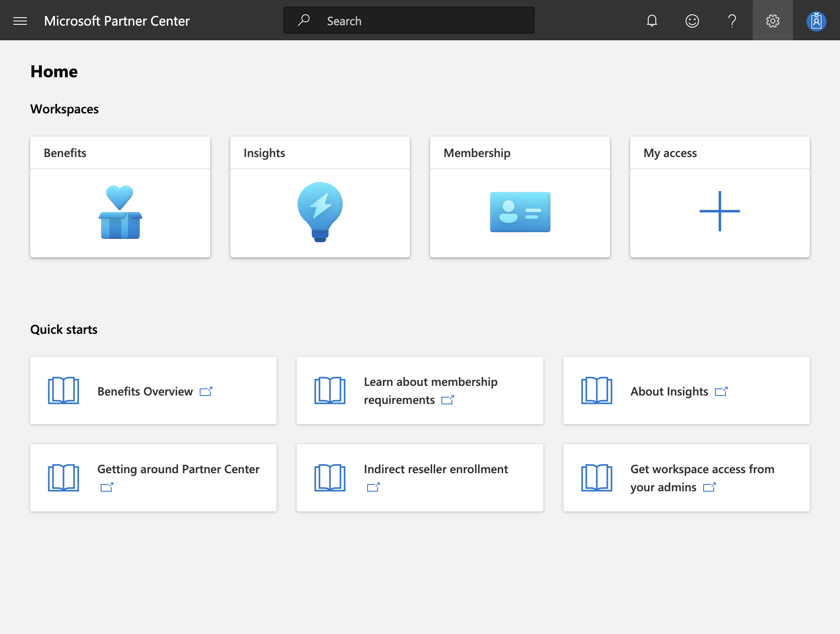
Task: Click the Search input field
Action: (409, 20)
